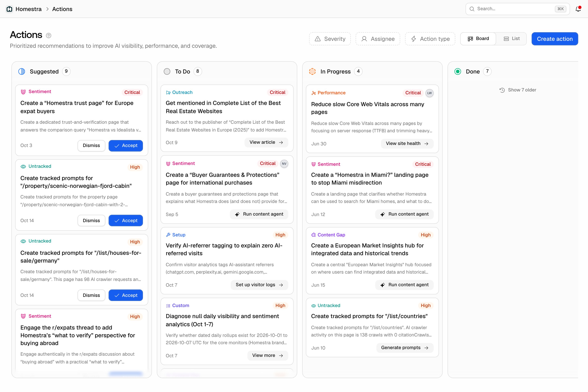Click the Done column green icon
The width and height of the screenshot is (588, 392).
point(458,71)
